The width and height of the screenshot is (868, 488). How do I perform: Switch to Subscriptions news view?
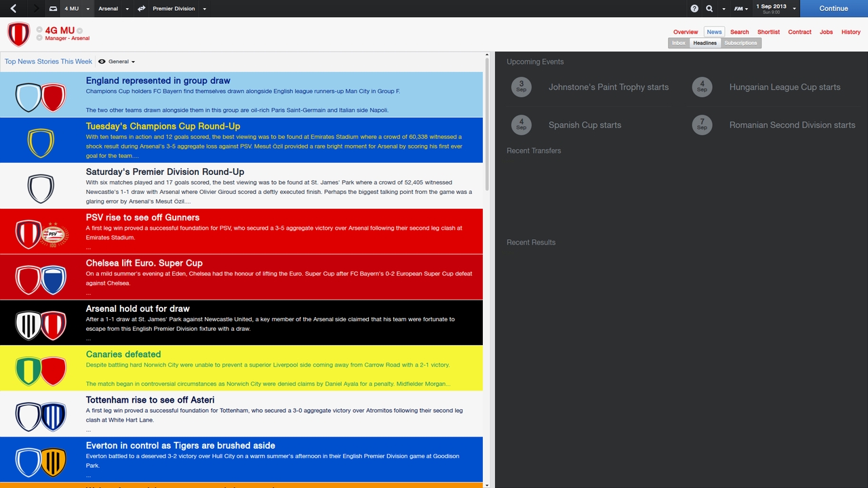pos(741,43)
